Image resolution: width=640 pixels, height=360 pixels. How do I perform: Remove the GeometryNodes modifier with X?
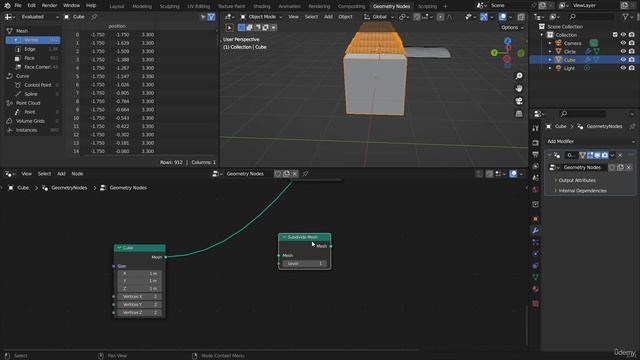620,155
